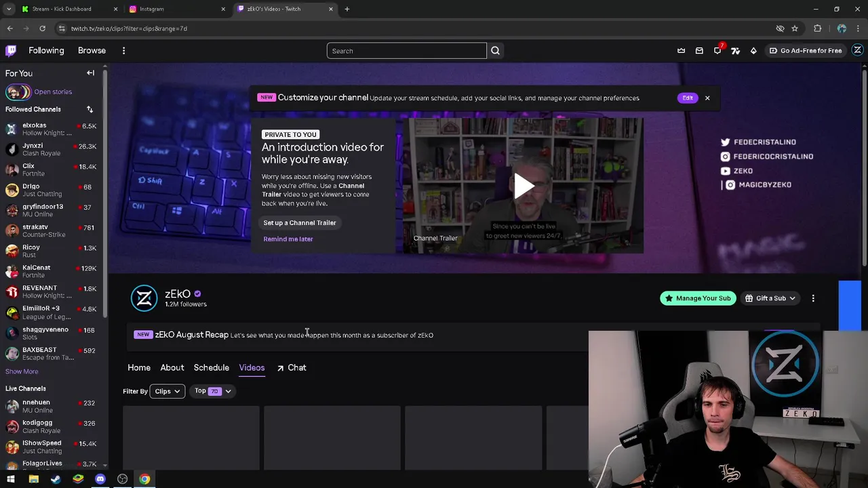Click Show More followed channels
Image resolution: width=868 pixels, height=488 pixels.
click(x=22, y=371)
